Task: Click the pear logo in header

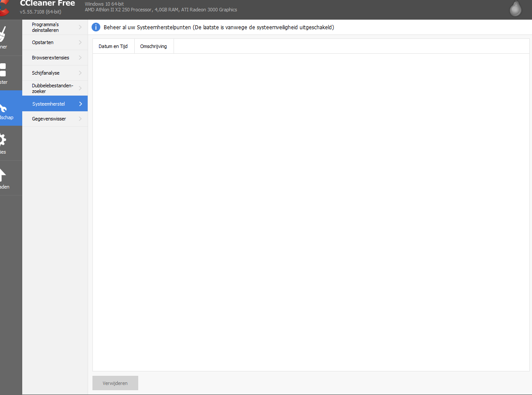Action: pyautogui.click(x=516, y=9)
